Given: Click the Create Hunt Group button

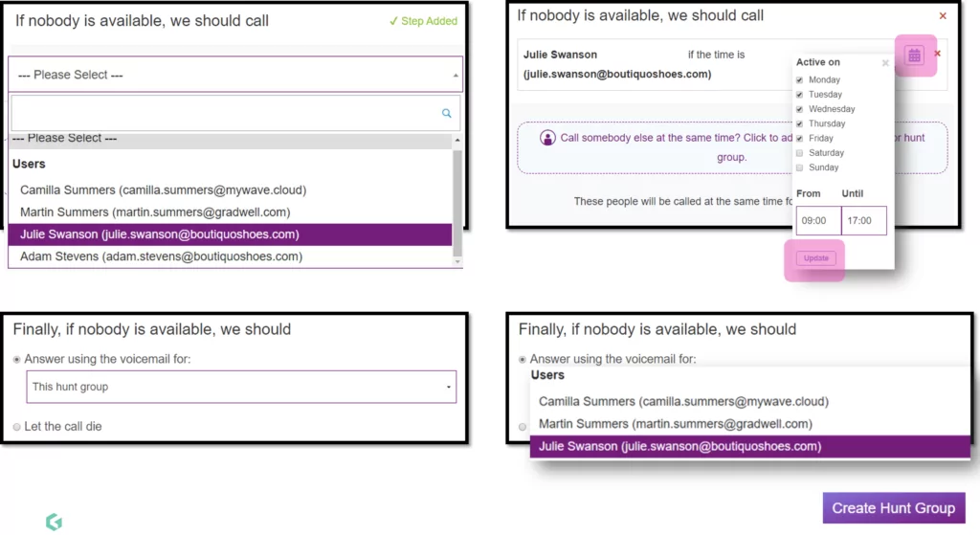Looking at the screenshot, I should tap(894, 508).
